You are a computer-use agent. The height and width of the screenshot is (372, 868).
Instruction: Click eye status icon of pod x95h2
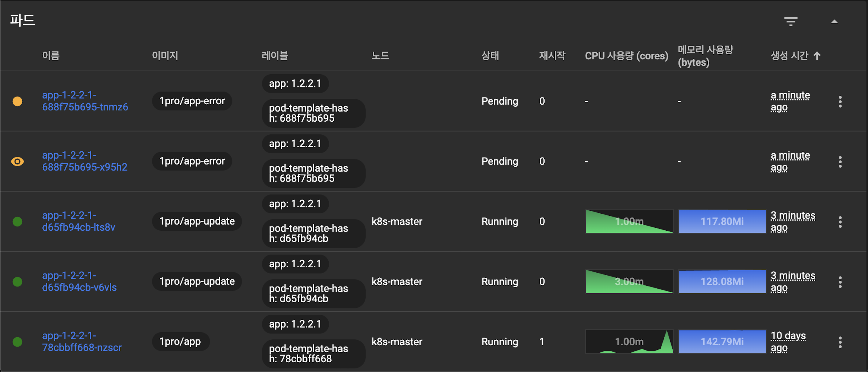(x=17, y=162)
